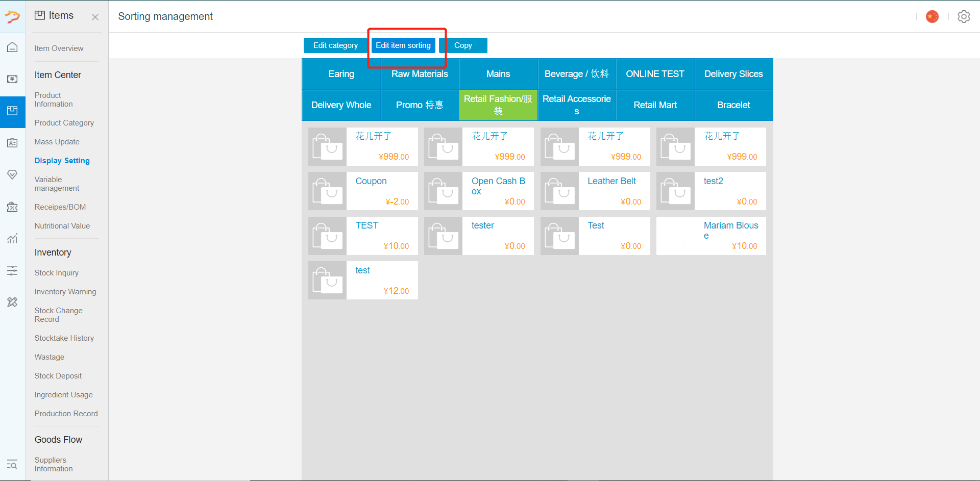
Task: Open Production Record page
Action: pyautogui.click(x=66, y=414)
